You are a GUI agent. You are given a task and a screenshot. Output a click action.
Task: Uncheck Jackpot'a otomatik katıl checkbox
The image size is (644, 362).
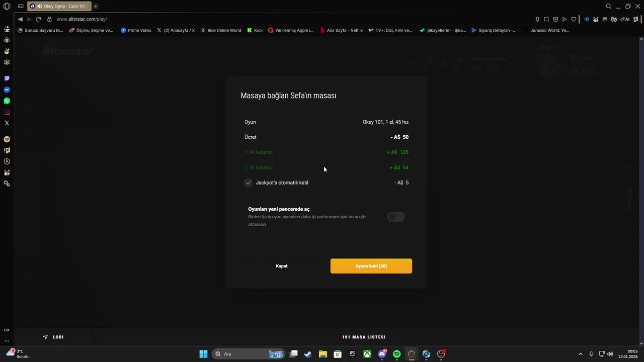click(248, 183)
